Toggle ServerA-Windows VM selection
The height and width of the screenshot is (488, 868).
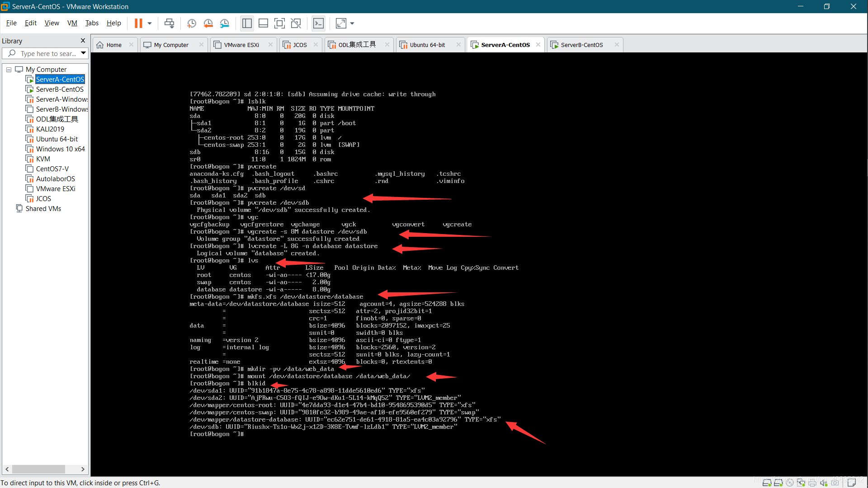tap(60, 99)
